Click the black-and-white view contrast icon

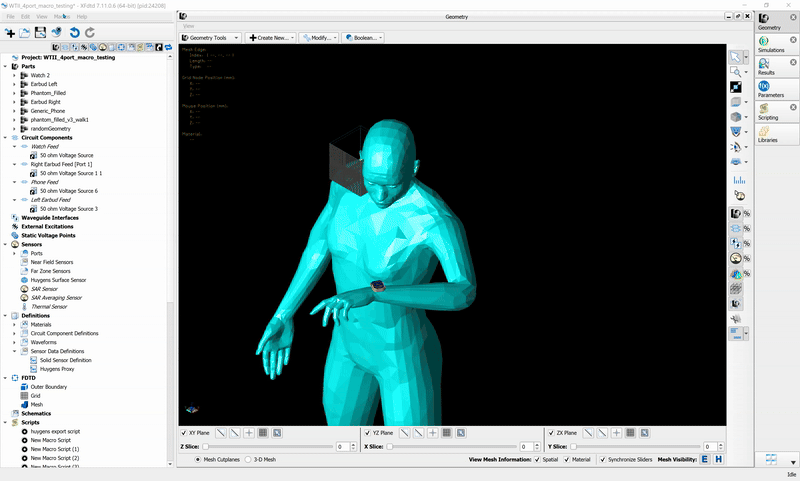(736, 87)
